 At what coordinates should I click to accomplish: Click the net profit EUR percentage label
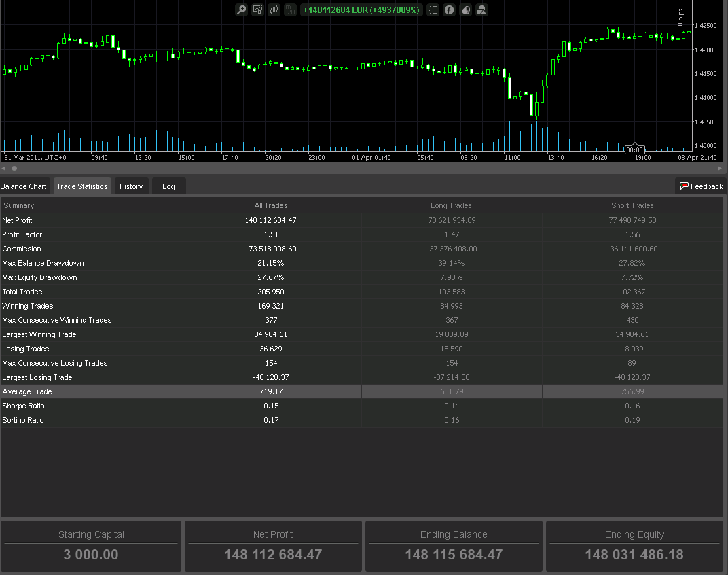tap(361, 10)
